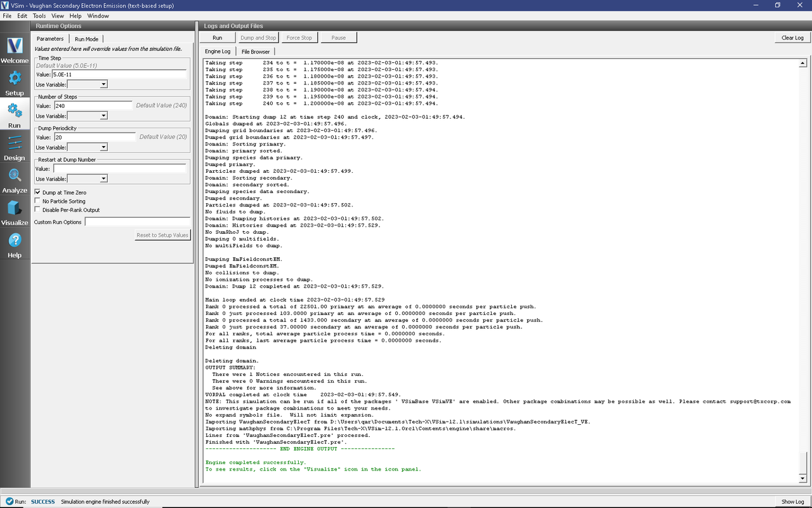Image resolution: width=812 pixels, height=508 pixels.
Task: Enable No Particle Sorting checkbox
Action: coord(37,201)
